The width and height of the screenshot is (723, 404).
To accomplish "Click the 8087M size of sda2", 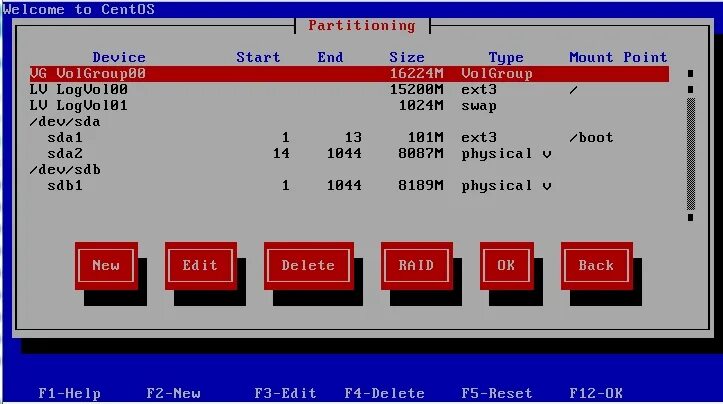I will [x=421, y=154].
